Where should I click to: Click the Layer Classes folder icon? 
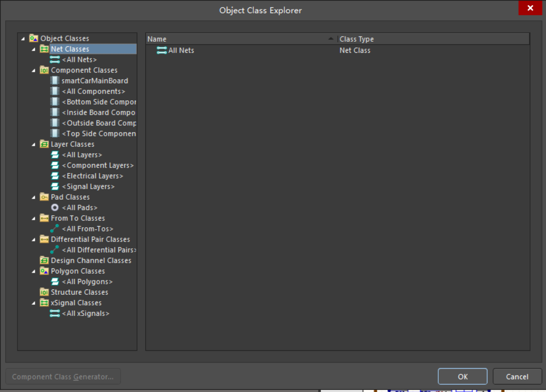[44, 144]
